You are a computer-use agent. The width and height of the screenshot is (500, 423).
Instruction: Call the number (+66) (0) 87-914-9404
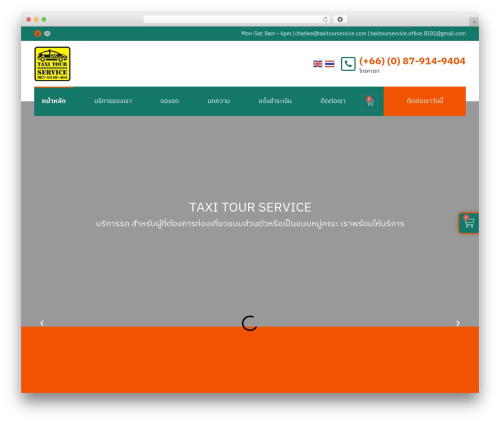[412, 61]
